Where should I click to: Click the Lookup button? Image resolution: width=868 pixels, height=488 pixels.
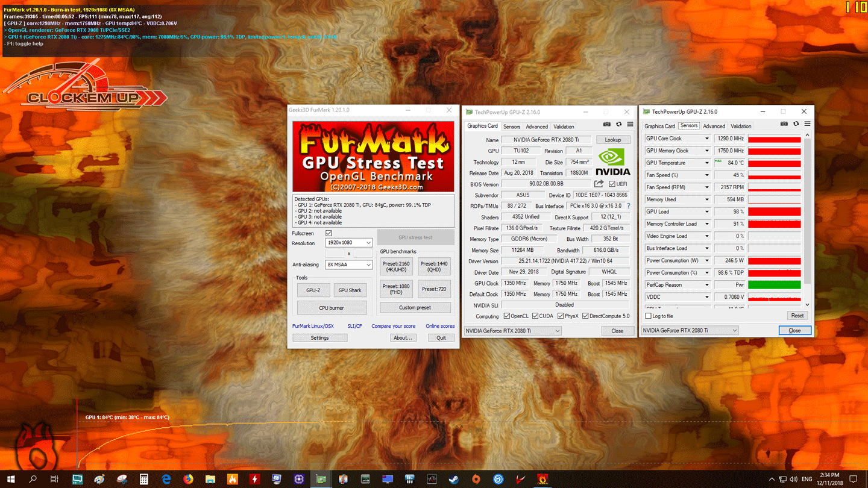coord(613,140)
